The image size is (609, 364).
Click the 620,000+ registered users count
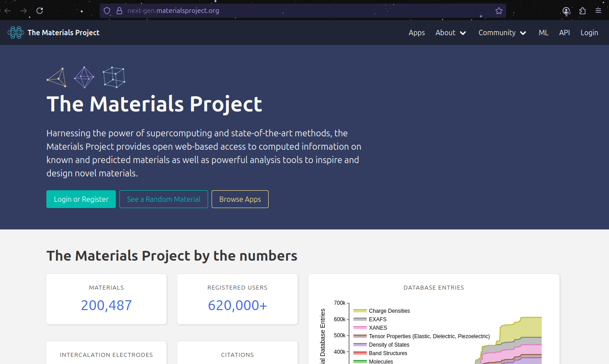(237, 305)
